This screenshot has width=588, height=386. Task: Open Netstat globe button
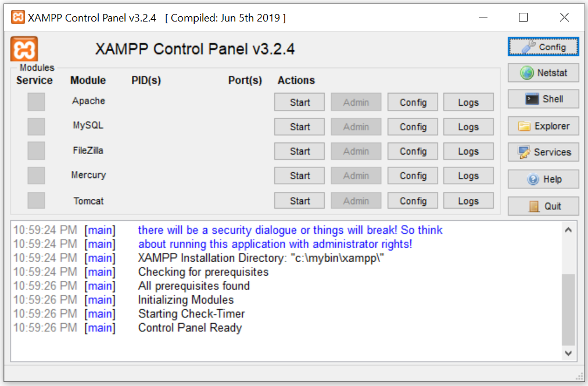(x=543, y=73)
